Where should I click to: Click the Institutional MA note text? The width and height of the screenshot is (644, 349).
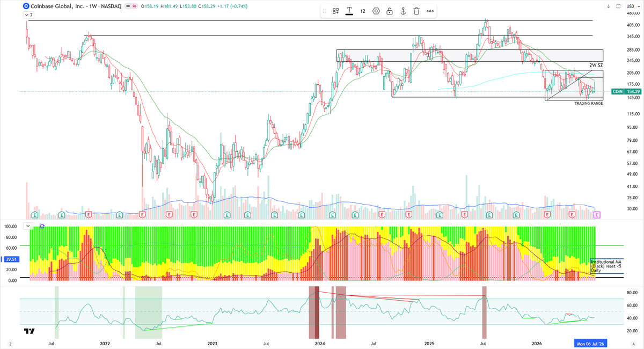click(x=606, y=266)
